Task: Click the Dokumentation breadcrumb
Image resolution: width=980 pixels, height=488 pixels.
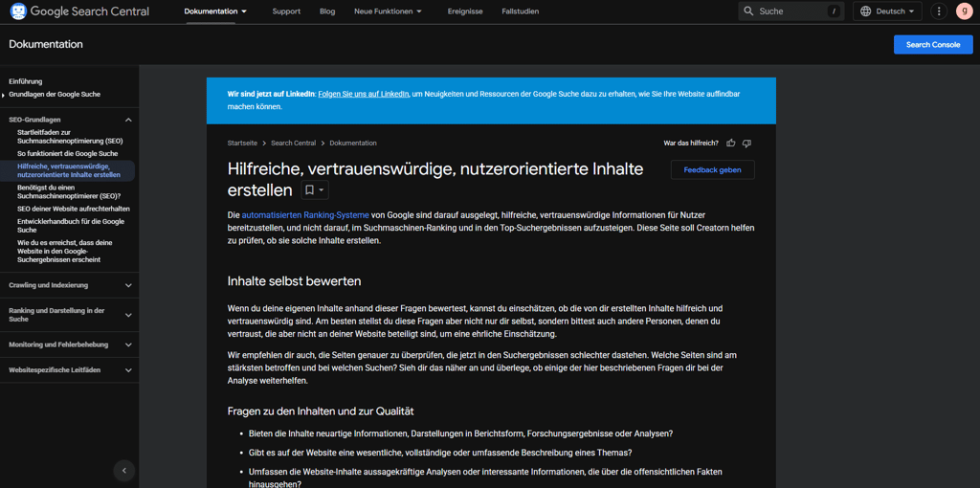Action: [353, 144]
